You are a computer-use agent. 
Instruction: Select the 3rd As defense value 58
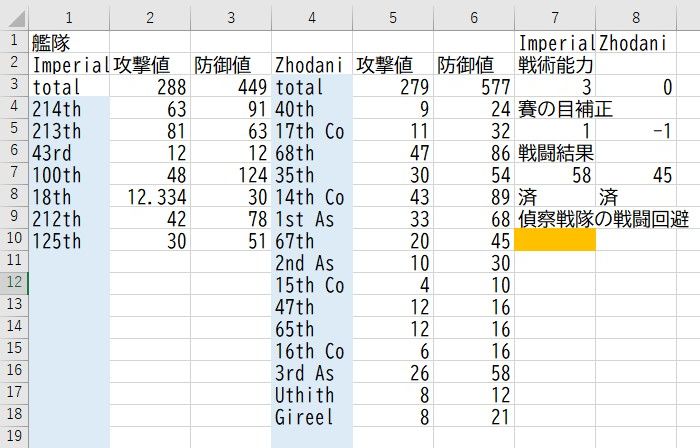pos(474,372)
